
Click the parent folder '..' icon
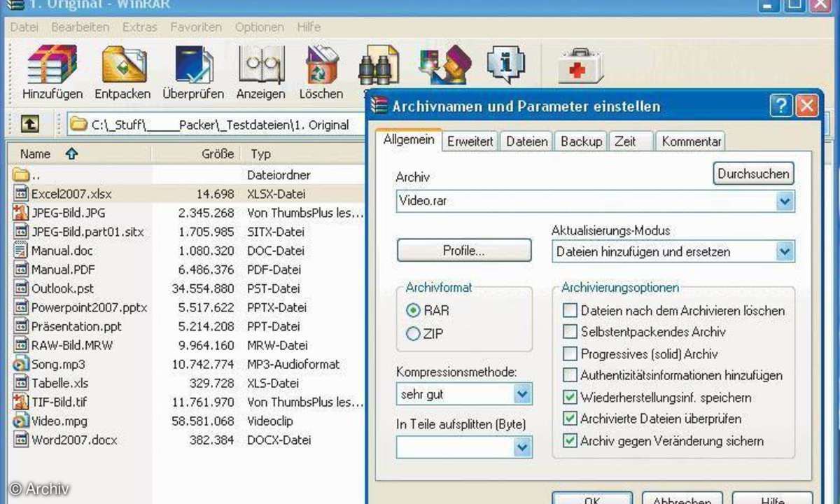click(x=20, y=175)
